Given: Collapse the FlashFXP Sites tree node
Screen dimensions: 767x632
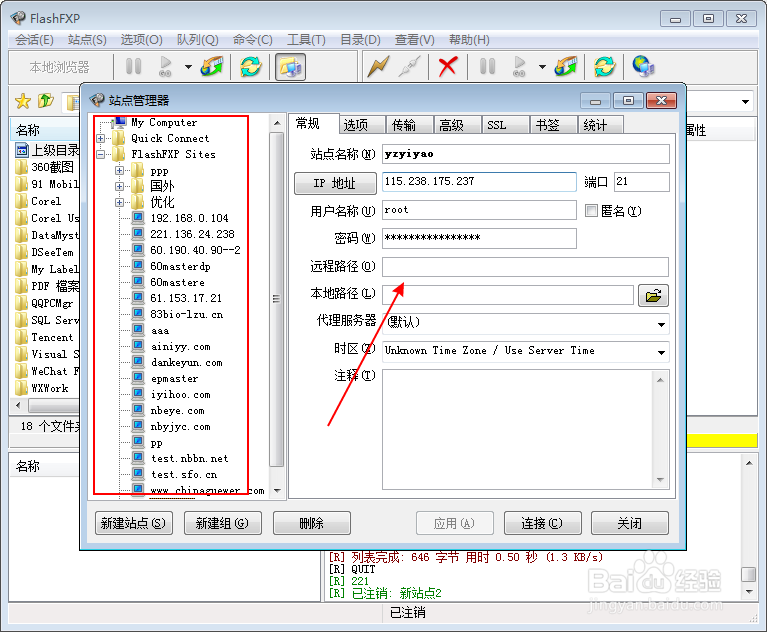Looking at the screenshot, I should click(101, 155).
